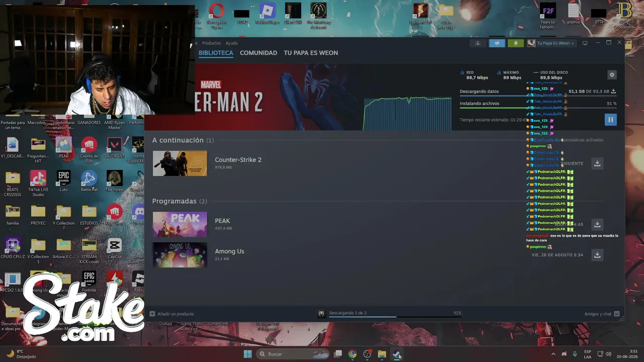This screenshot has width=644, height=362.
Task: Open the taskbar volume control
Action: point(608,354)
